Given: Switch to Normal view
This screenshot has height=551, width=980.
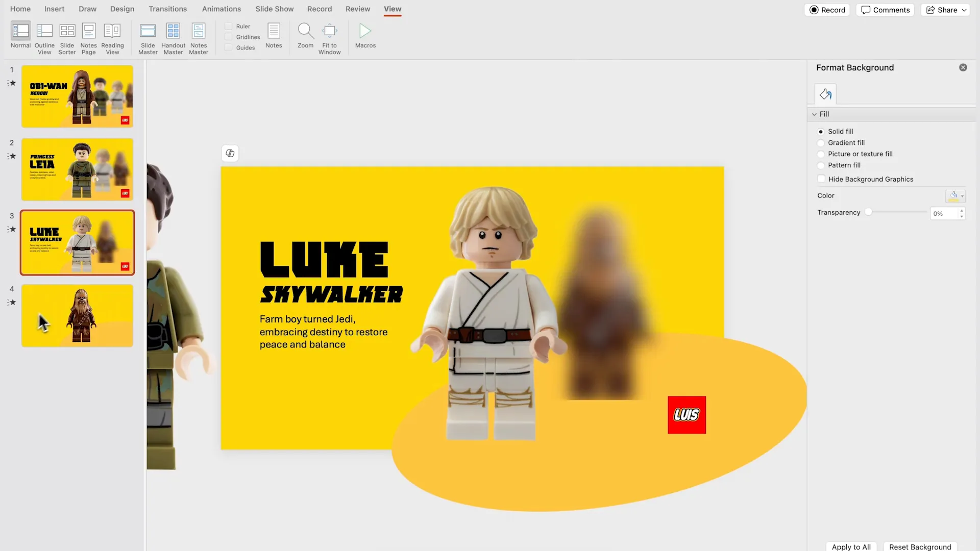Looking at the screenshot, I should pyautogui.click(x=20, y=36).
